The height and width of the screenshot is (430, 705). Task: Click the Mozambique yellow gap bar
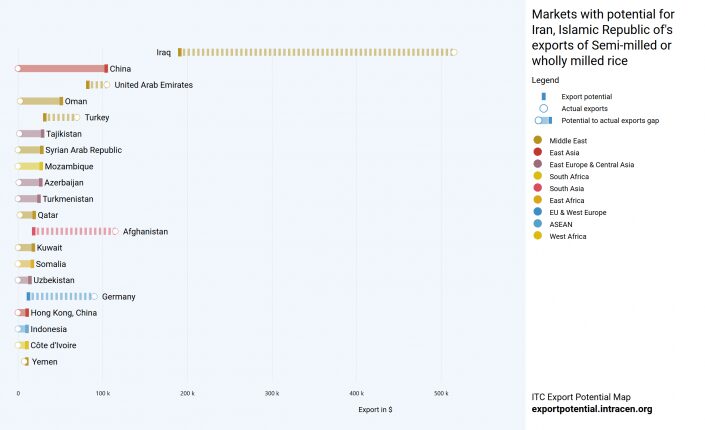(x=29, y=166)
